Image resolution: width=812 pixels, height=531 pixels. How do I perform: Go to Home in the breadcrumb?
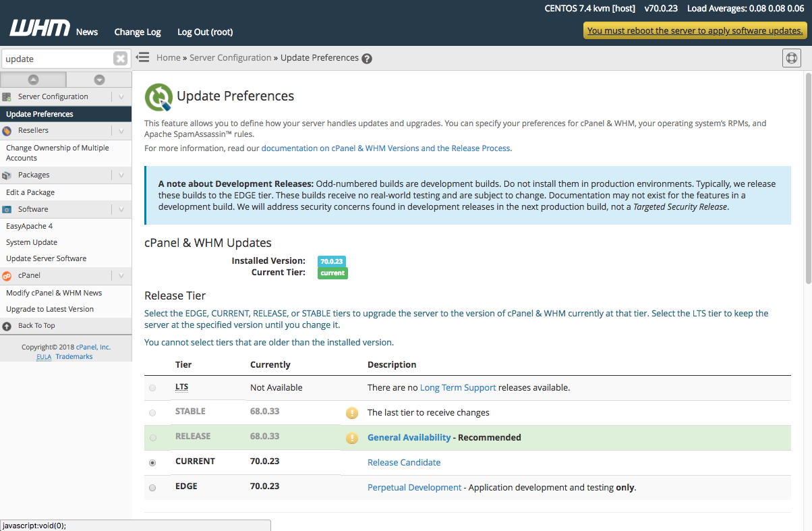tap(169, 58)
